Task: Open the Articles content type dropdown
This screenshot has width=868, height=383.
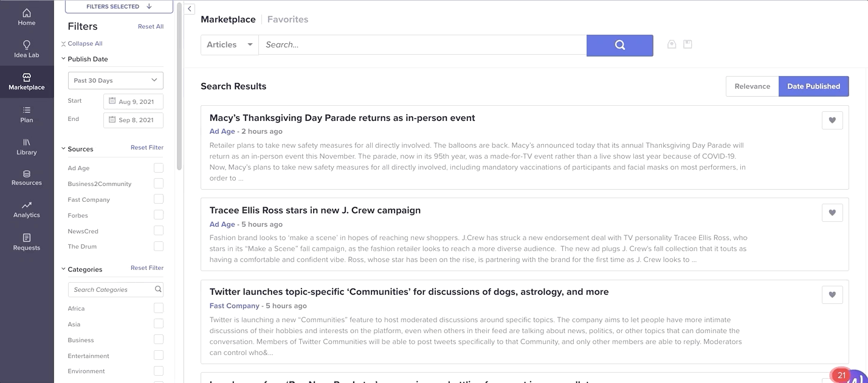Action: click(x=230, y=45)
